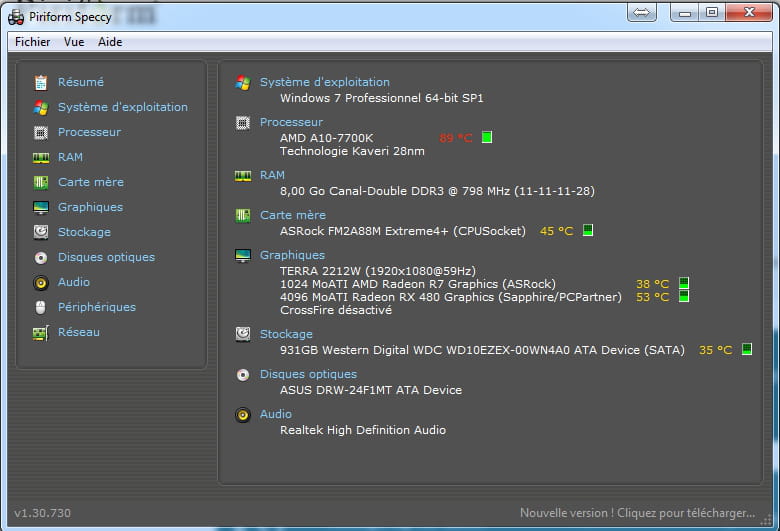Click the Windows flag icon in the summary panel

(243, 83)
